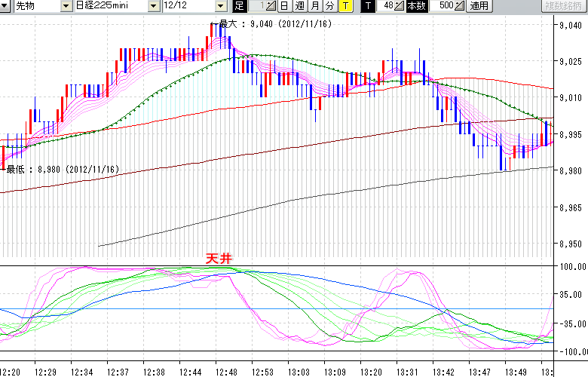
Task: Toggle the yellow T tick chart button
Action: (345, 6)
